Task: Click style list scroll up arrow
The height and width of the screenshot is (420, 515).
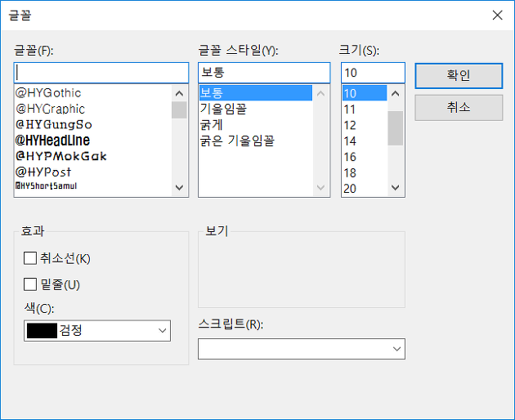Action: pyautogui.click(x=321, y=94)
